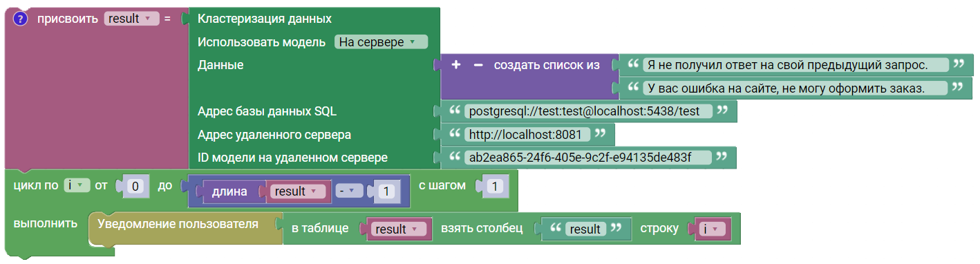The height and width of the screenshot is (264, 980).
Task: Open the 'На сервере' model dropdown
Action: tap(381, 42)
